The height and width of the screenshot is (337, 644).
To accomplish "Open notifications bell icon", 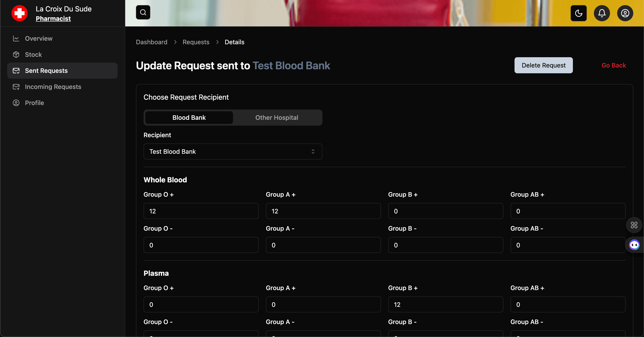I will pos(602,13).
